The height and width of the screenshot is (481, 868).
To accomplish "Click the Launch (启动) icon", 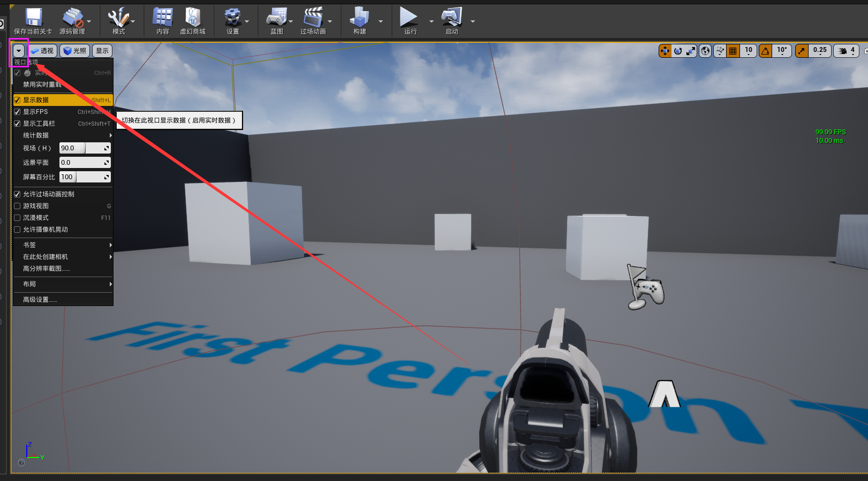I will [x=452, y=18].
